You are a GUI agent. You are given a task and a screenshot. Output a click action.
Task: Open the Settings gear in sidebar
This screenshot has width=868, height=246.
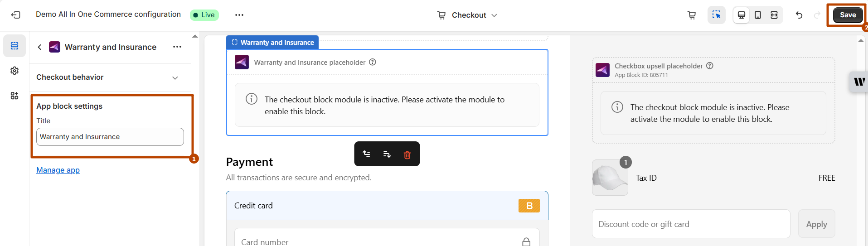point(15,71)
